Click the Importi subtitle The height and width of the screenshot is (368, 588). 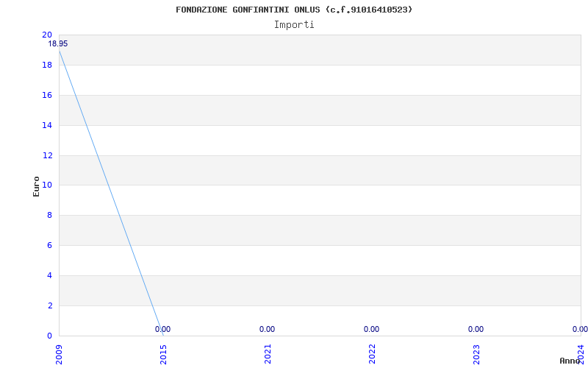click(294, 25)
